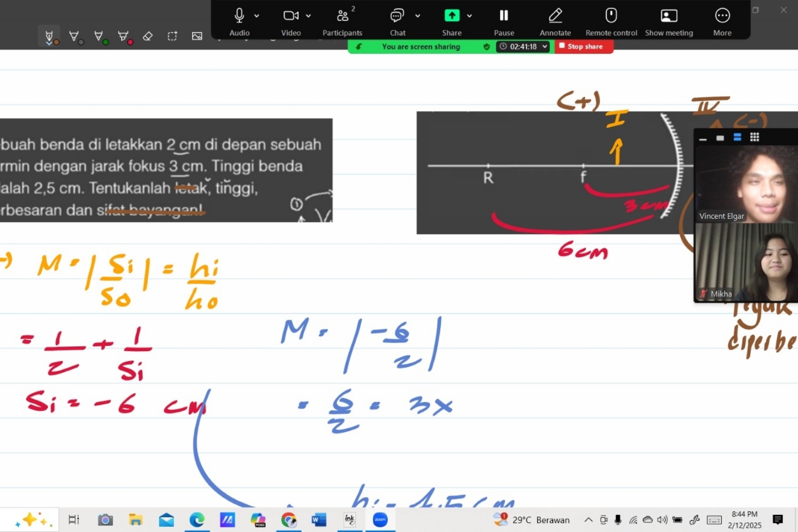The height and width of the screenshot is (532, 798).
Task: Open video options arrow beside Video
Action: 309,16
